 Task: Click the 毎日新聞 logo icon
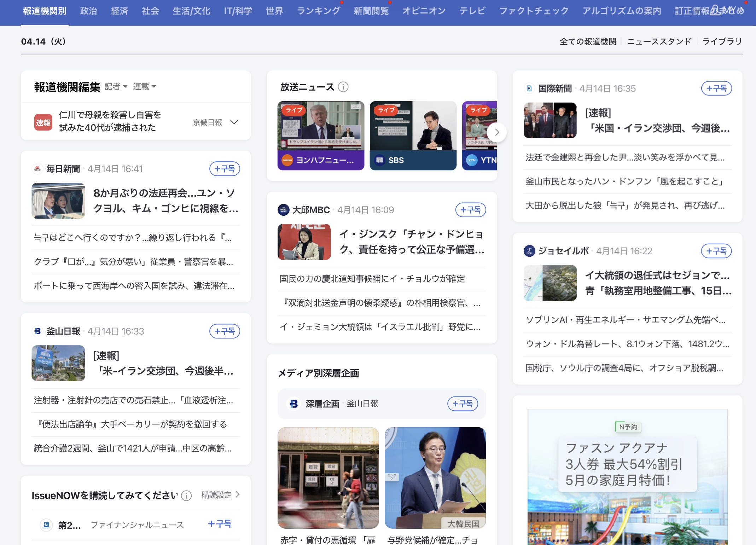37,169
